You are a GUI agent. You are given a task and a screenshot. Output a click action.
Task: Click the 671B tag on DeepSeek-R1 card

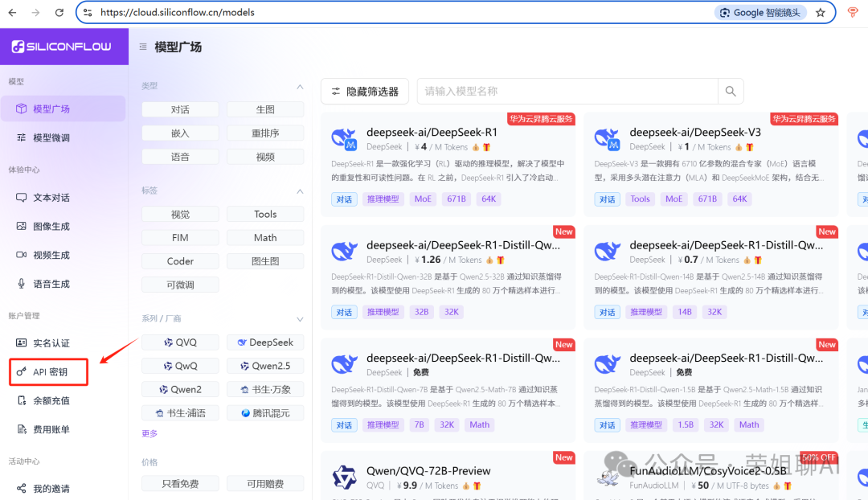click(x=457, y=199)
